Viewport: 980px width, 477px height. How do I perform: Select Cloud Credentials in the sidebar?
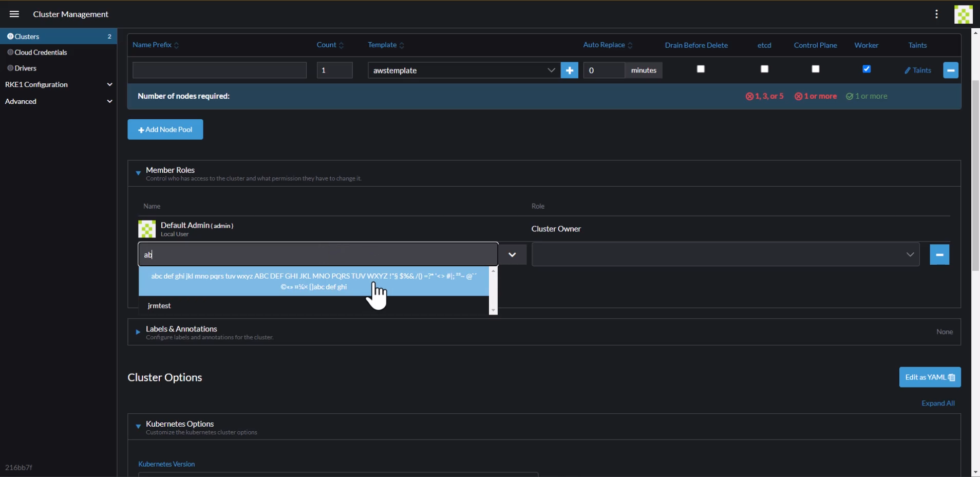coord(40,52)
